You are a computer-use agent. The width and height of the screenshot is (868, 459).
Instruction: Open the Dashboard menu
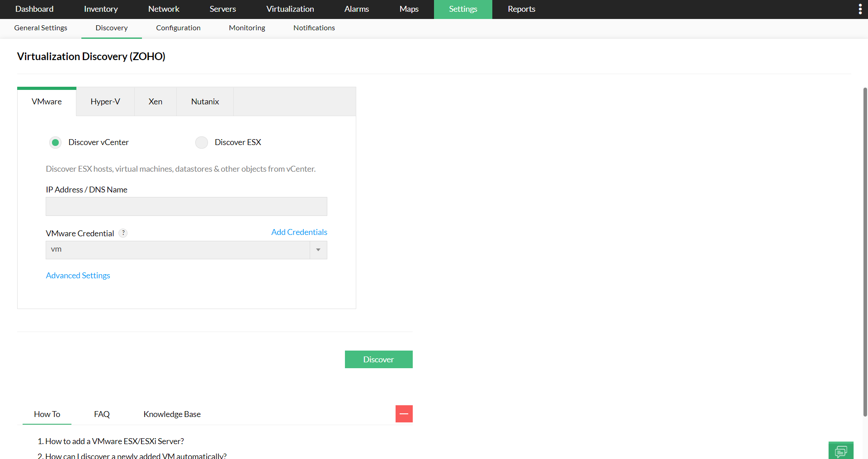tap(34, 9)
